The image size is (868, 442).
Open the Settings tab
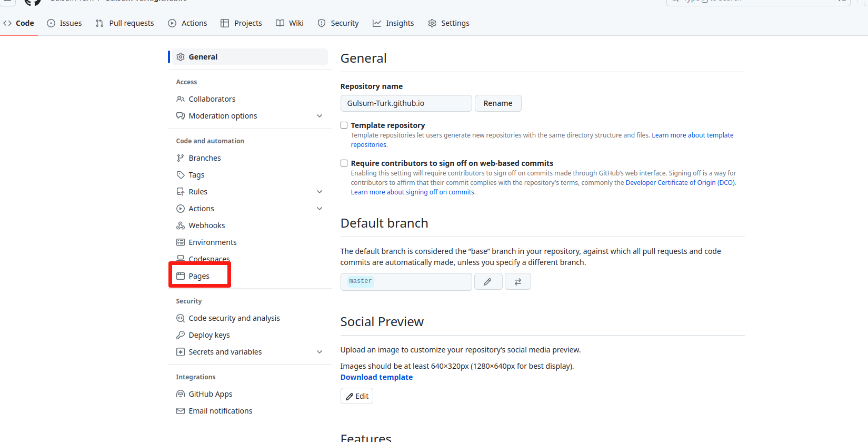click(448, 23)
